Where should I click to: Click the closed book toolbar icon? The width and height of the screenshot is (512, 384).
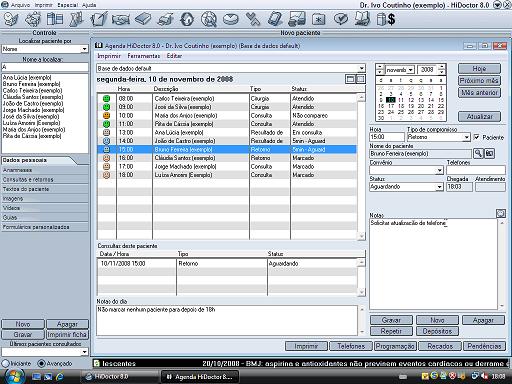click(x=143, y=19)
